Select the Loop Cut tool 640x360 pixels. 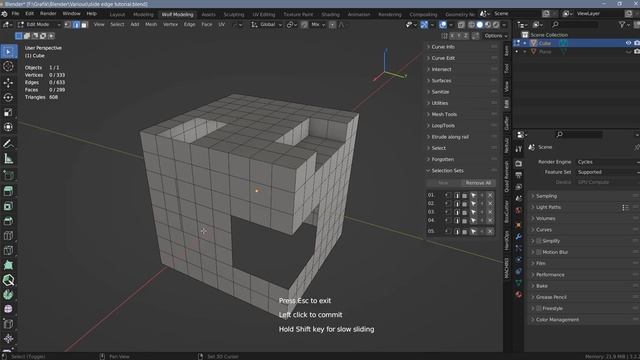[8, 236]
